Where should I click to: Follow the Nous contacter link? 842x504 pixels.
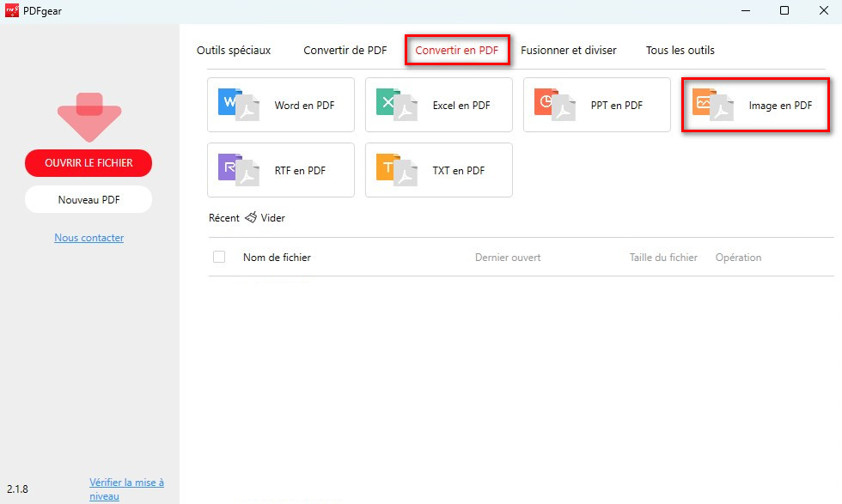[x=88, y=237]
